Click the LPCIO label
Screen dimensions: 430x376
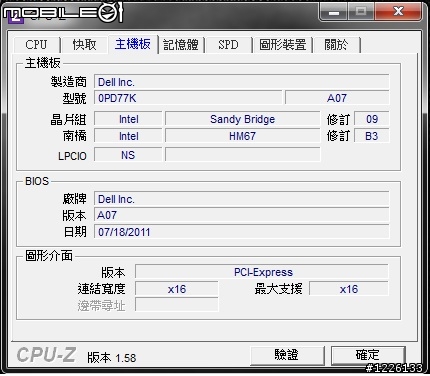coord(72,156)
